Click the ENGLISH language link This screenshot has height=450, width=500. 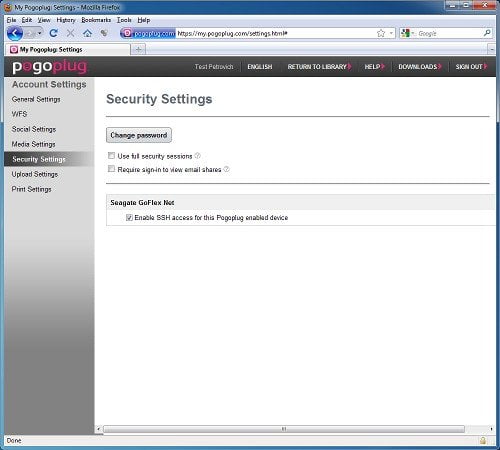(260, 67)
